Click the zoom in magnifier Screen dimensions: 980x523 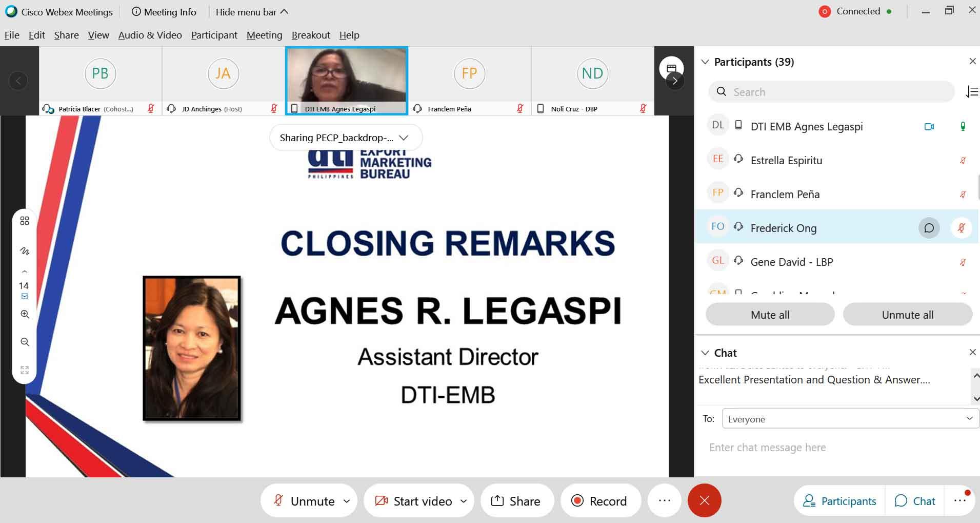tap(24, 314)
